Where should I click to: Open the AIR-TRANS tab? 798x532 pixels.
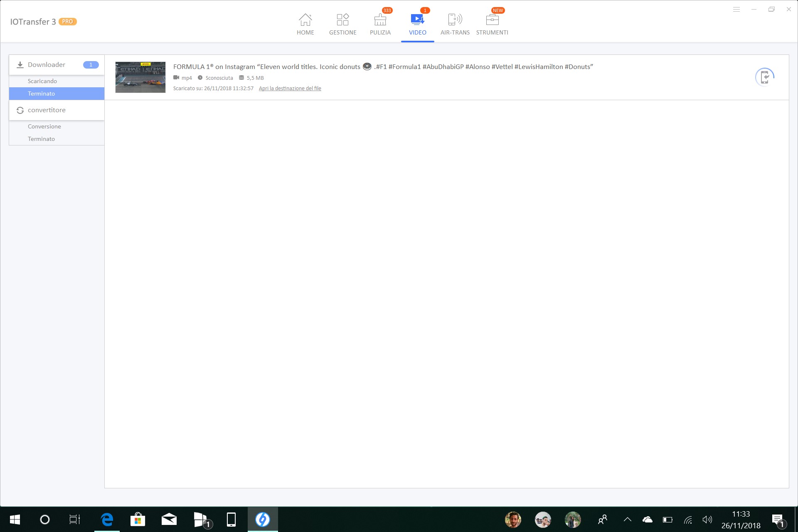pyautogui.click(x=455, y=24)
